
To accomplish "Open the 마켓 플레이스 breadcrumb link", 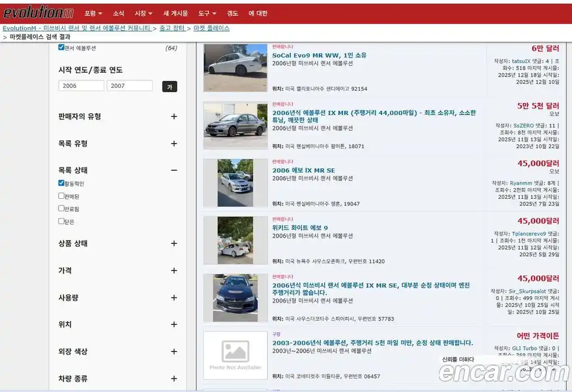I will pos(211,28).
